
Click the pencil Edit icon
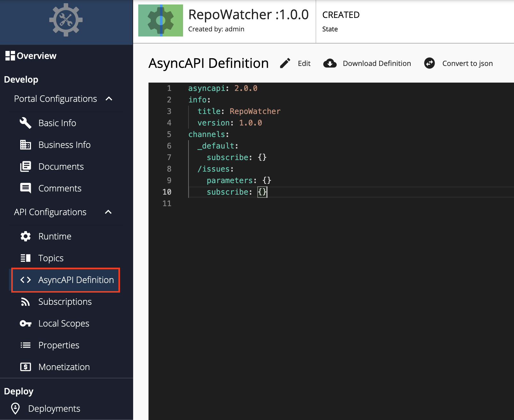(285, 63)
